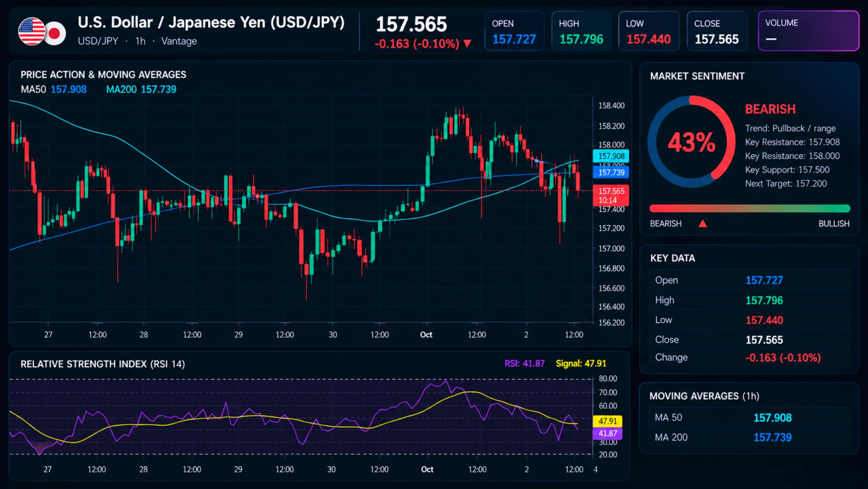Image resolution: width=868 pixels, height=489 pixels.
Task: Click the Change row in Key Data
Action: (750, 357)
